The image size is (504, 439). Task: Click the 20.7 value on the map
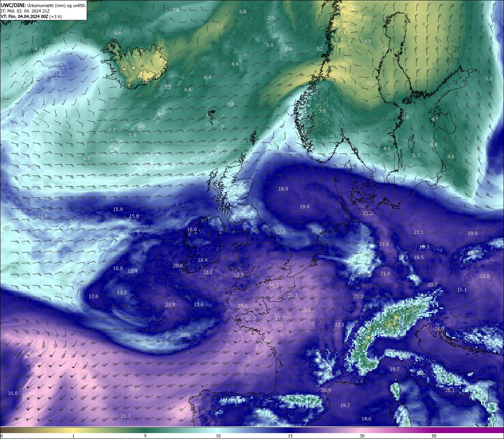(x=432, y=285)
